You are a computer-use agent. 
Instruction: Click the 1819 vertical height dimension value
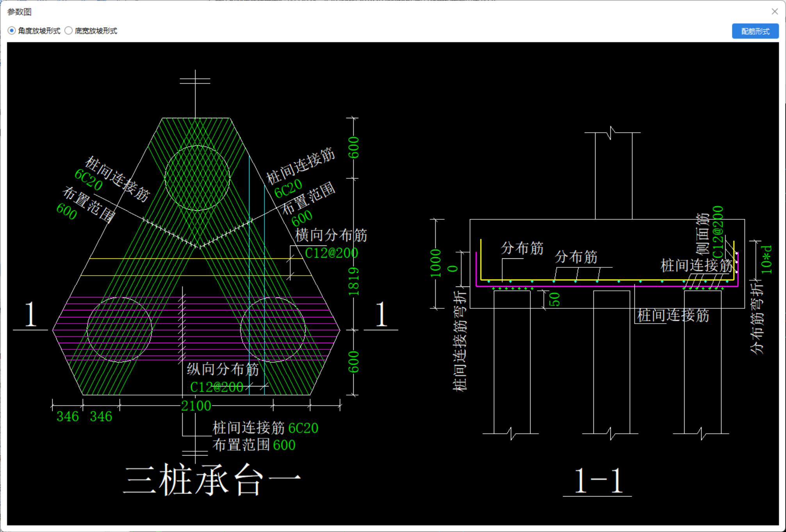click(x=353, y=281)
